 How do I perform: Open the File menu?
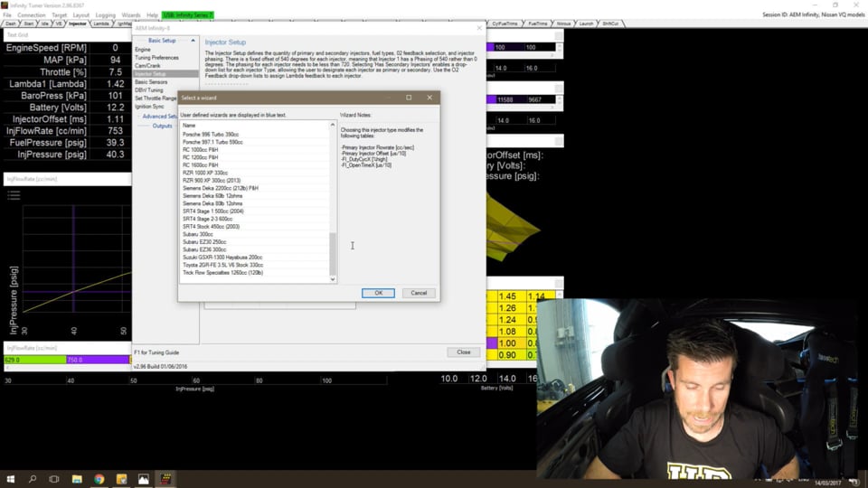click(6, 15)
